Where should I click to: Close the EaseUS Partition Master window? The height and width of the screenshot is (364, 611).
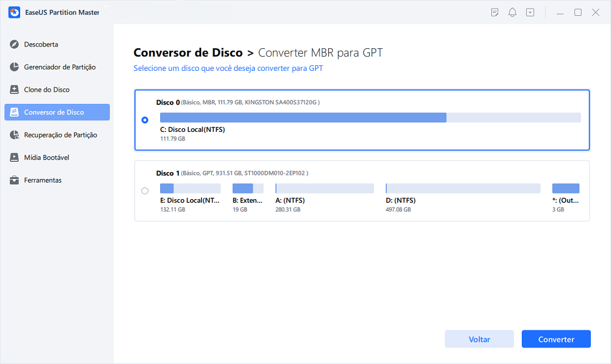tap(596, 12)
